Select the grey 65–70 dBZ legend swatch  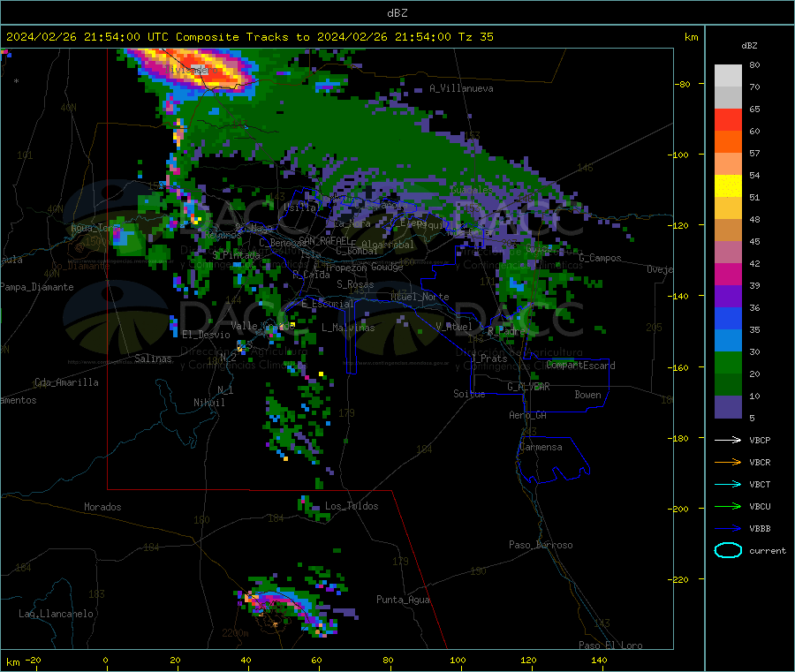click(728, 98)
